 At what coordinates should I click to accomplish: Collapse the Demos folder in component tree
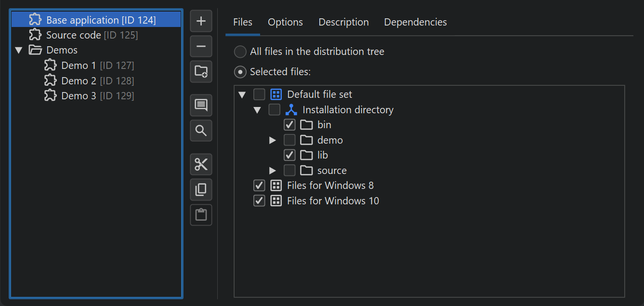(x=19, y=50)
